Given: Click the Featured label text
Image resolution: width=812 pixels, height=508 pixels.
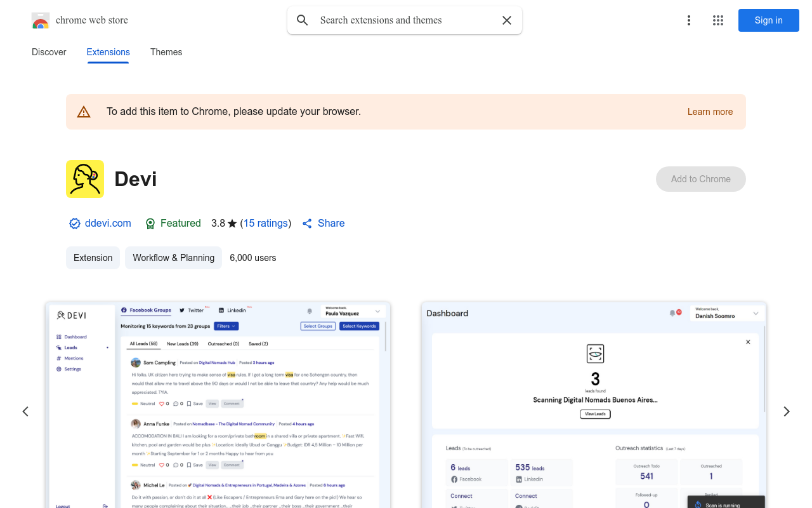Looking at the screenshot, I should [181, 224].
